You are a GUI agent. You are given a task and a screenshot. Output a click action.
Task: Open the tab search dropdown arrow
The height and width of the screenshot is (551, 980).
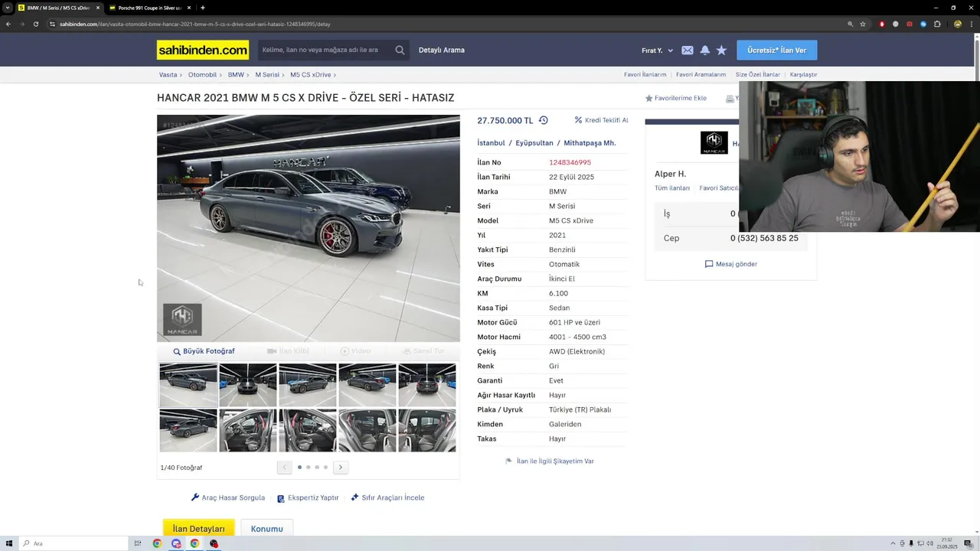coord(8,8)
